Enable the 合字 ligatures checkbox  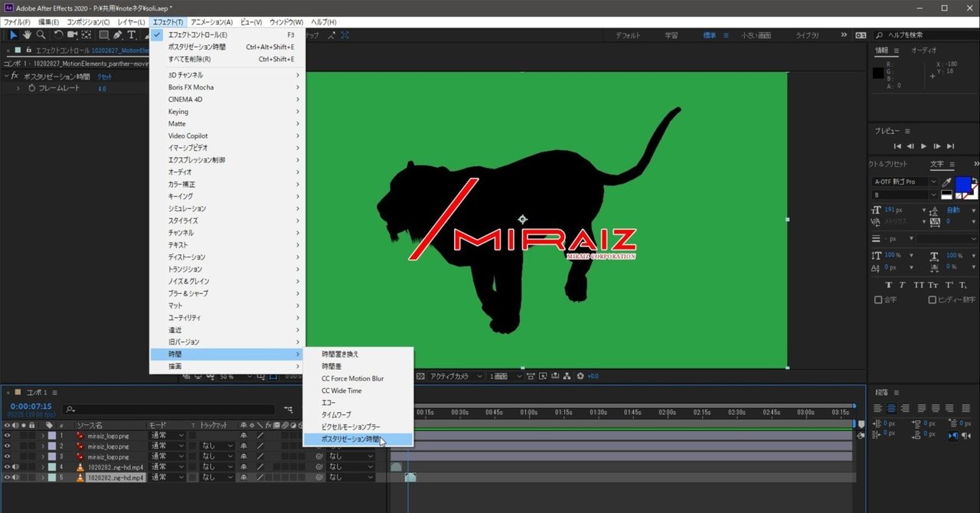click(878, 300)
